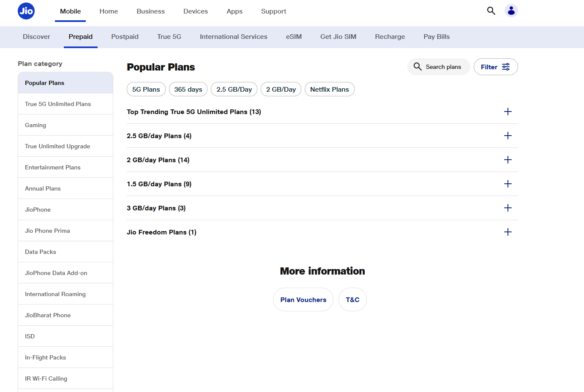Open the Devices menu item

pyautogui.click(x=196, y=11)
